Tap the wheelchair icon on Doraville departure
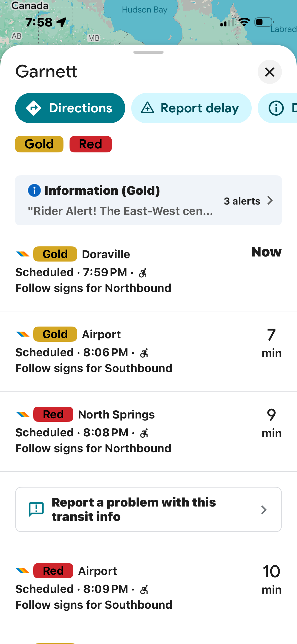The image size is (297, 644). pyautogui.click(x=143, y=273)
